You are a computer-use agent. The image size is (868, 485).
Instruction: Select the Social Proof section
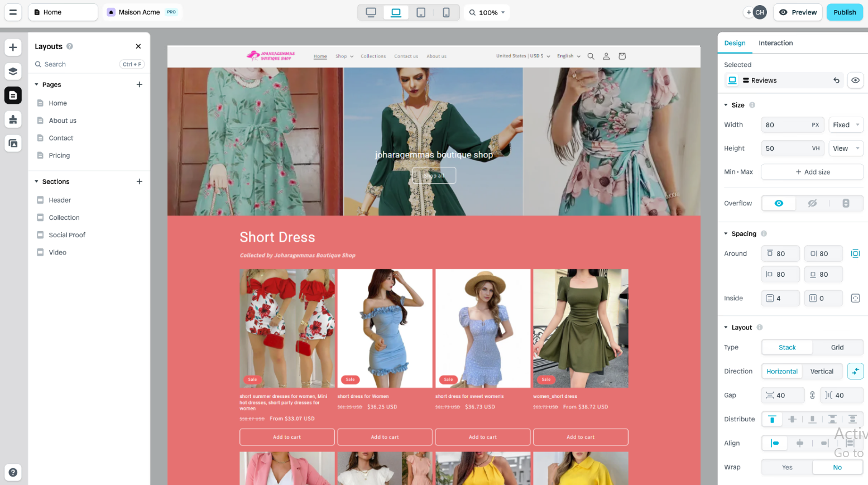[67, 235]
